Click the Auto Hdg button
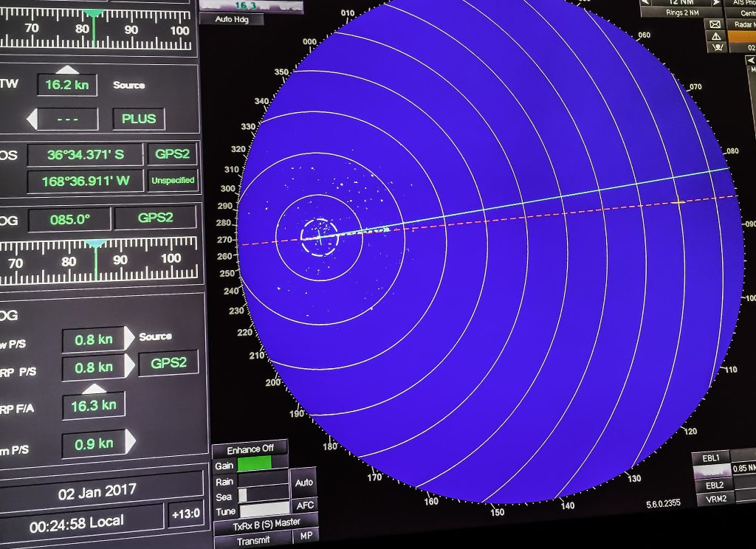 [232, 19]
